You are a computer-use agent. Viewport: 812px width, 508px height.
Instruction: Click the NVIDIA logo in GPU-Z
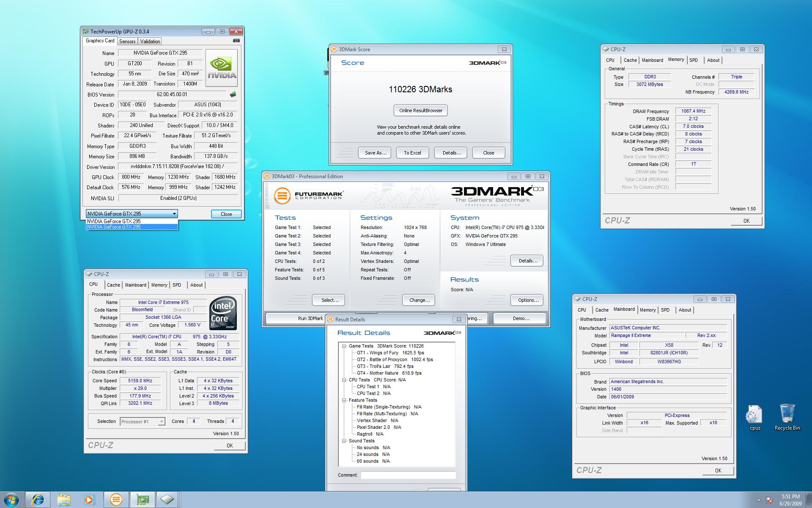coord(222,68)
